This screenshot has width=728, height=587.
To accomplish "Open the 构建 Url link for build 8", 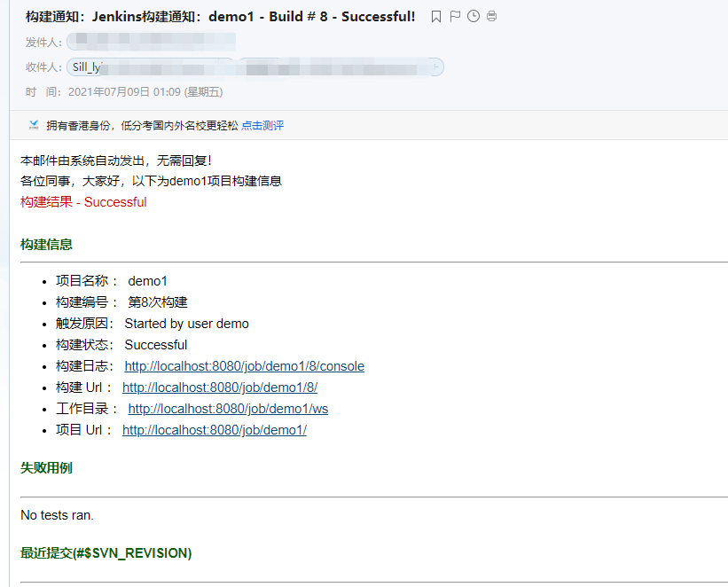I will point(220,387).
